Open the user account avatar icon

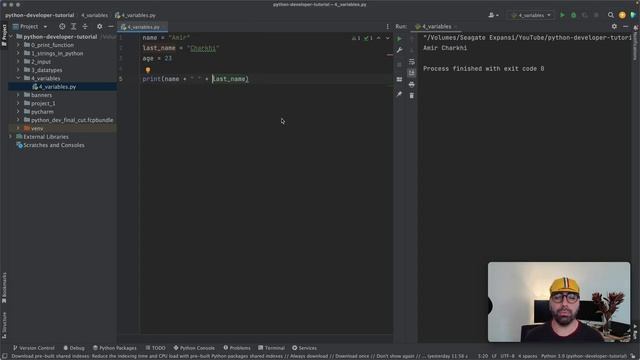point(622,15)
